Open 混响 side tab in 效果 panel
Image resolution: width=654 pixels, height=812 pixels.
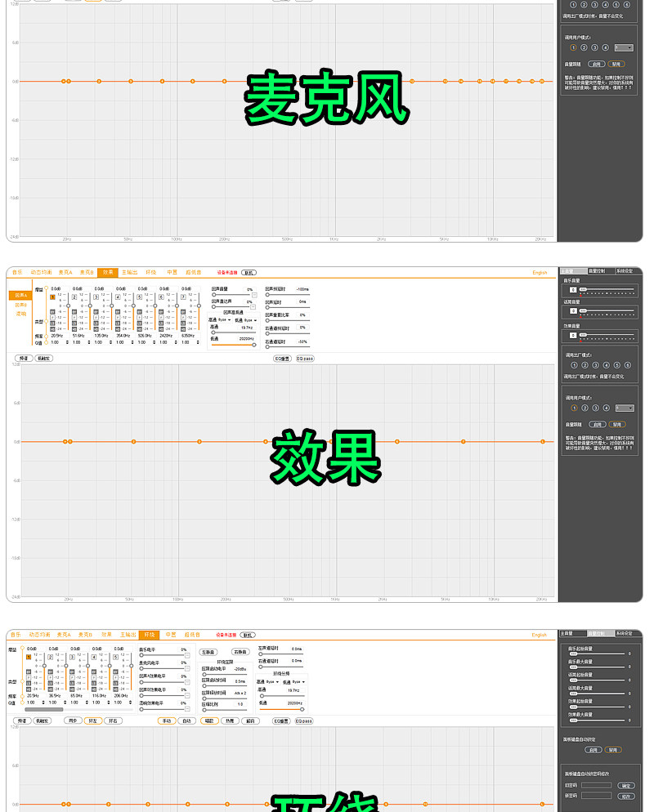point(21,314)
